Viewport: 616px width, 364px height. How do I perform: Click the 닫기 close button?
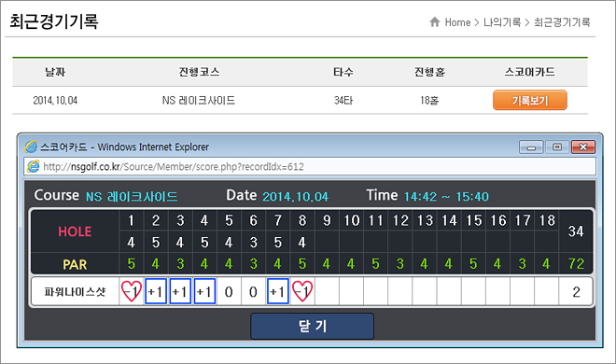[x=313, y=326]
